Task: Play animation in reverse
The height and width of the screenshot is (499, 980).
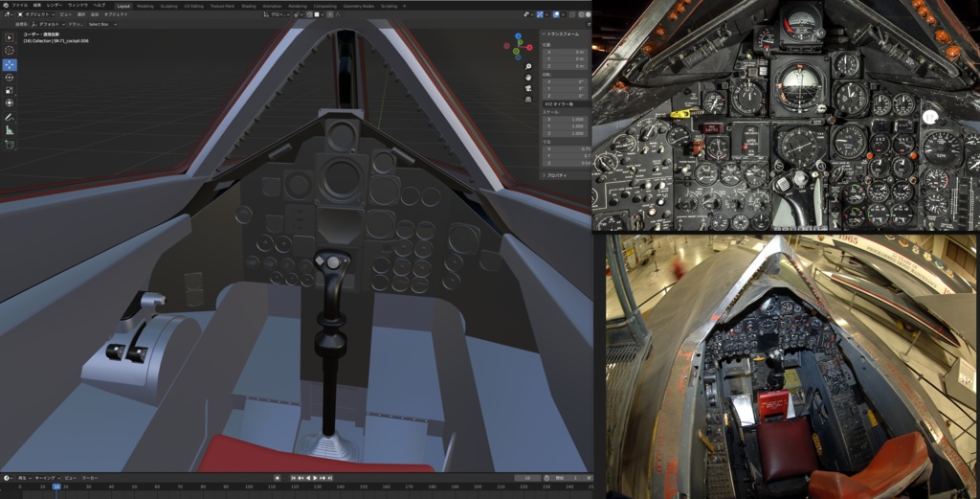Action: (308, 478)
